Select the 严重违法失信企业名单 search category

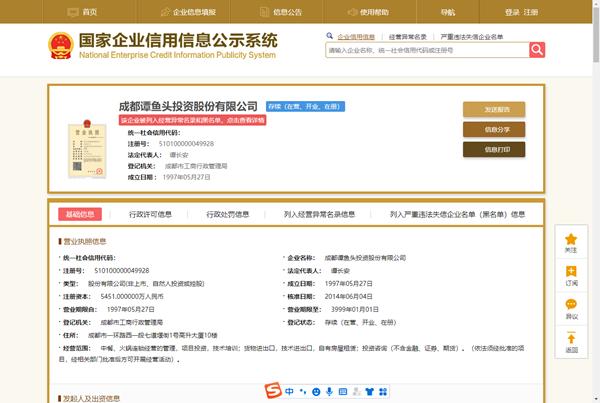pyautogui.click(x=471, y=37)
